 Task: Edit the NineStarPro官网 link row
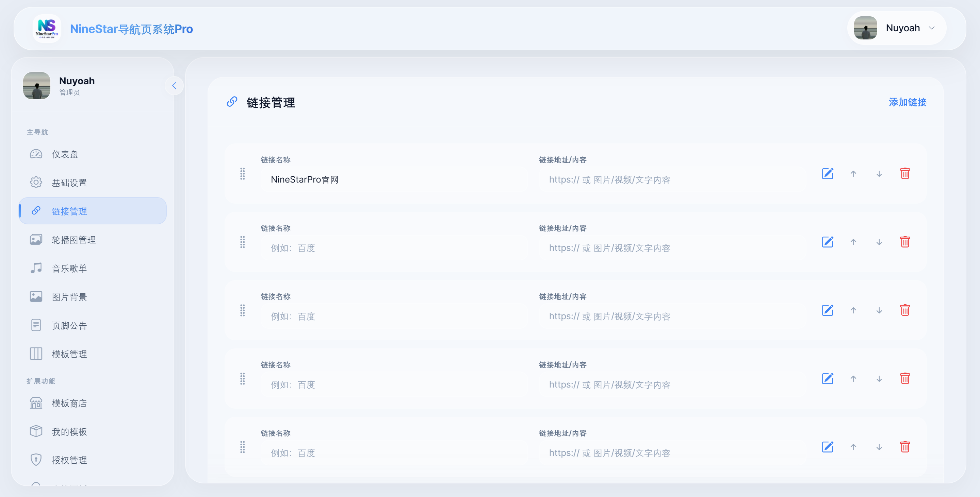pyautogui.click(x=828, y=174)
